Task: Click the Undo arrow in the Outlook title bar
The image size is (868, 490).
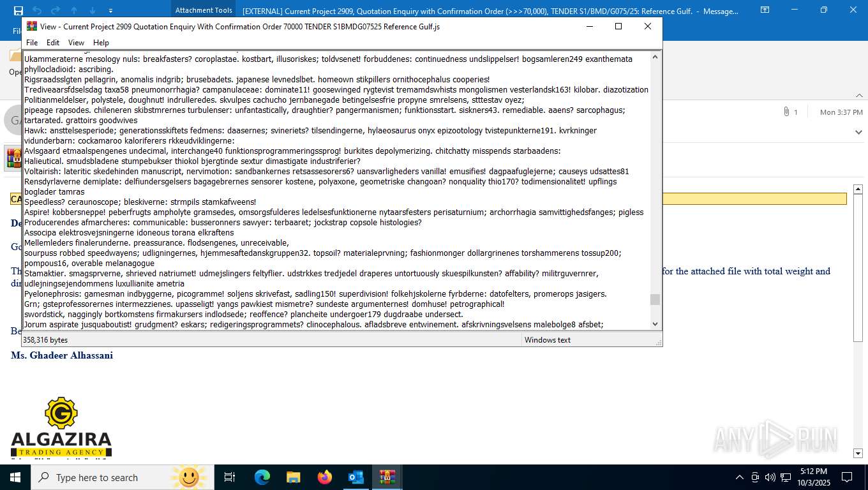Action: tap(37, 10)
